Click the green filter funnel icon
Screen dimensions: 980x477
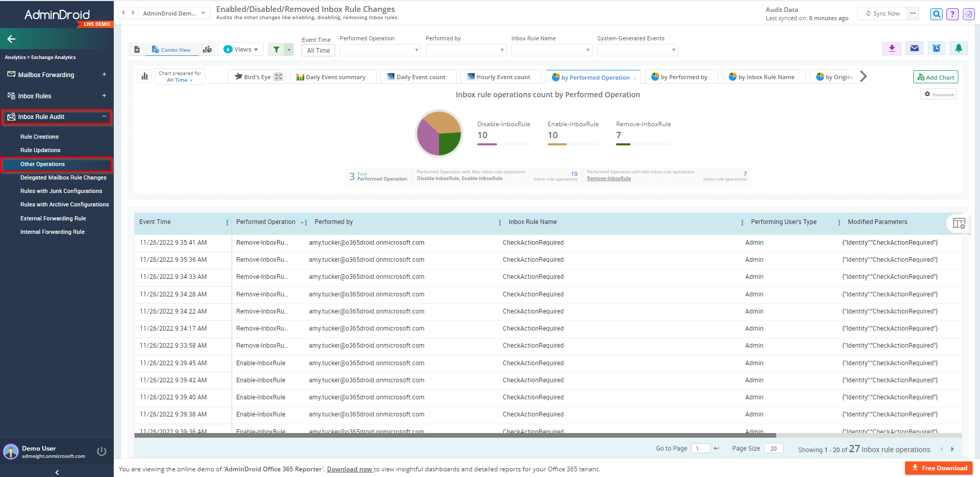coord(276,50)
